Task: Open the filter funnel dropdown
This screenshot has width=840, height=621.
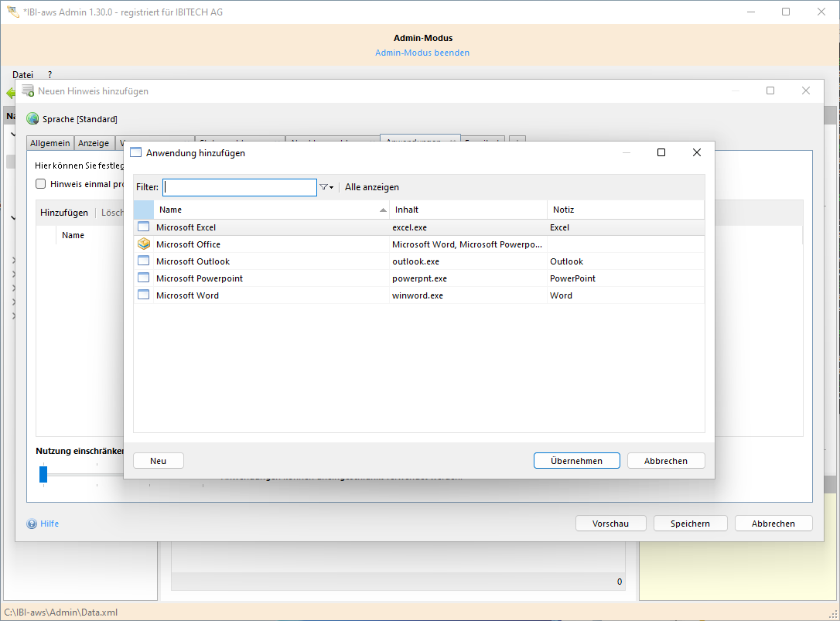Action: pyautogui.click(x=326, y=187)
